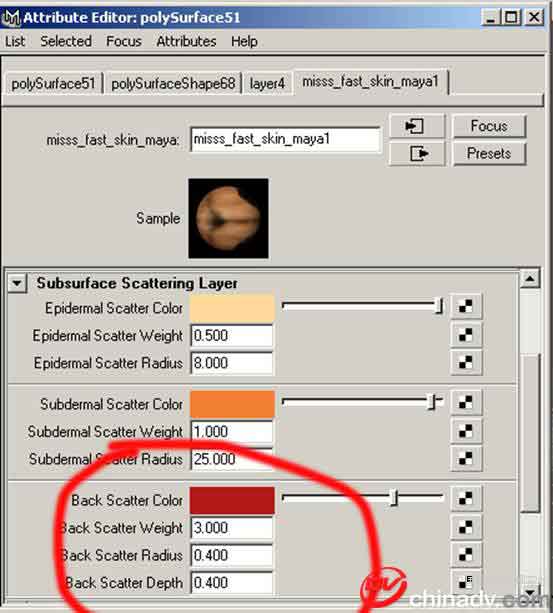Click map button for Back Scatter Radius

tap(466, 555)
